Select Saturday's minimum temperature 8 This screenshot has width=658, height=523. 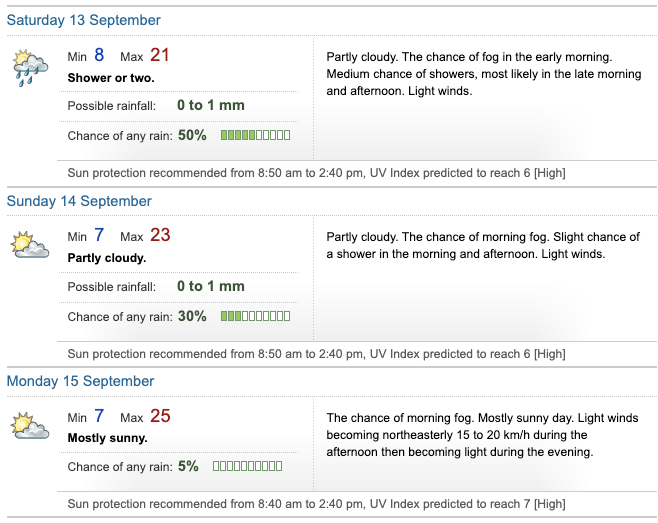[x=99, y=55]
